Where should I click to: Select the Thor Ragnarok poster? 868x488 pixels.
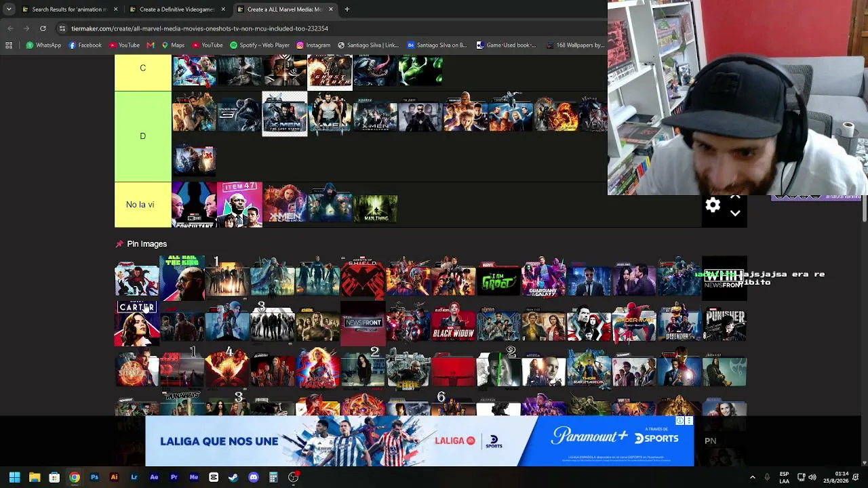tap(589, 369)
